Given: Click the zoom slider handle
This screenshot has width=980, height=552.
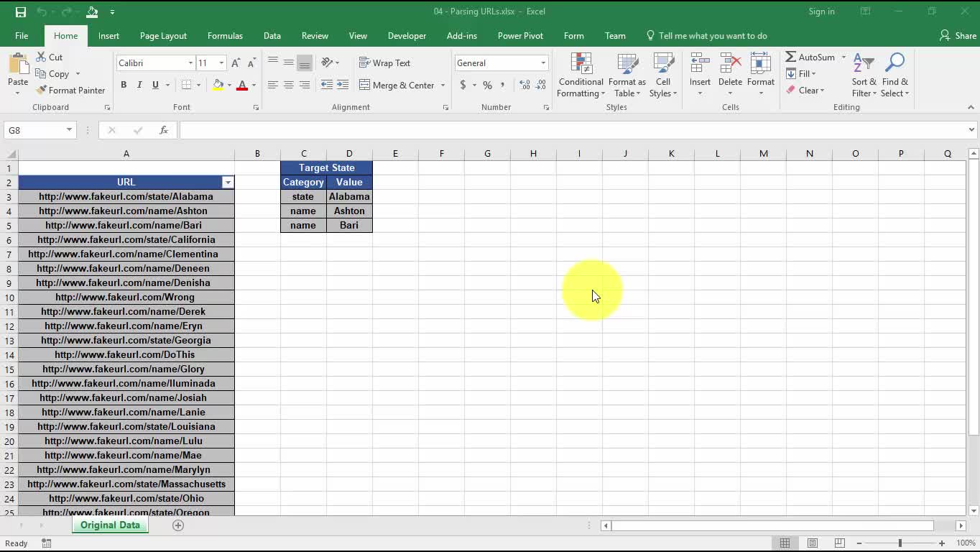Looking at the screenshot, I should click(900, 543).
